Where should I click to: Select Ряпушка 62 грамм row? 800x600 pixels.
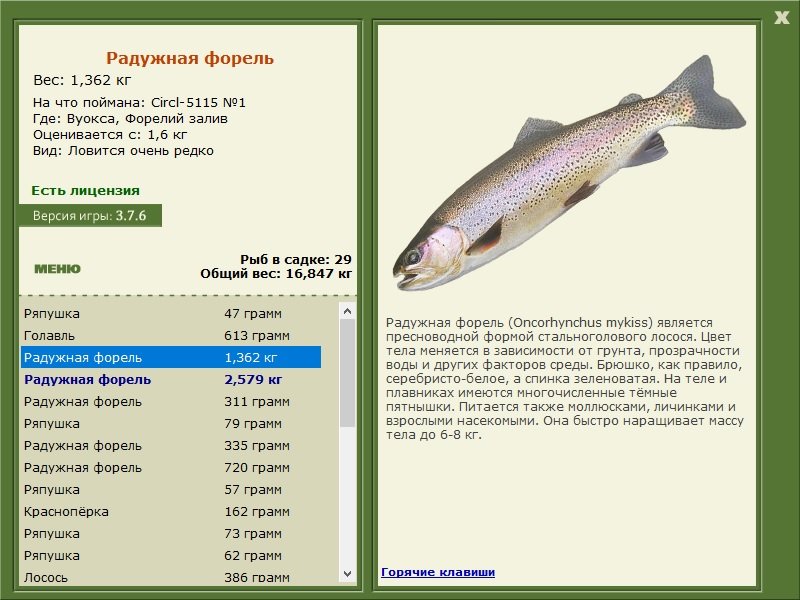tap(171, 555)
